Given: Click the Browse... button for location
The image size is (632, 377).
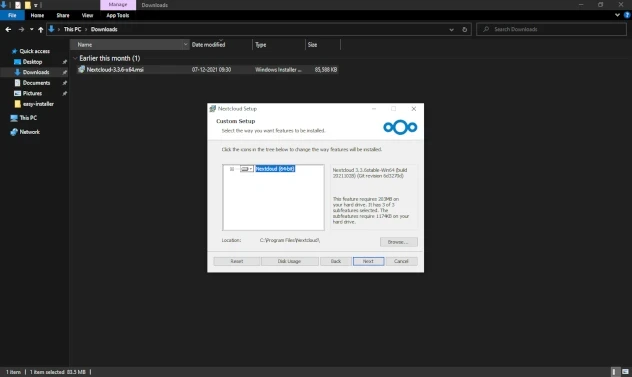Looking at the screenshot, I should [399, 242].
